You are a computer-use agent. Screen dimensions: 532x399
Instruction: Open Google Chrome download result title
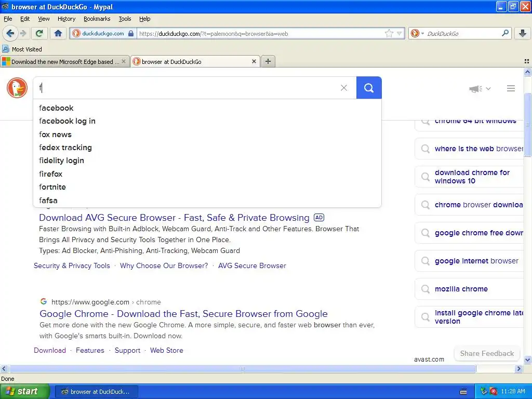coord(183,313)
